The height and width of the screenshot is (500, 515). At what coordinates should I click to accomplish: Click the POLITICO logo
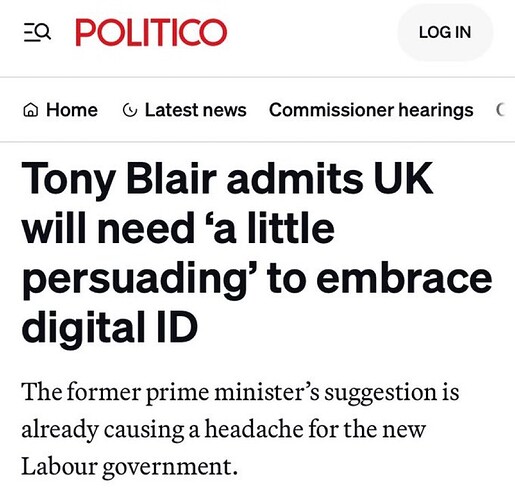click(151, 32)
